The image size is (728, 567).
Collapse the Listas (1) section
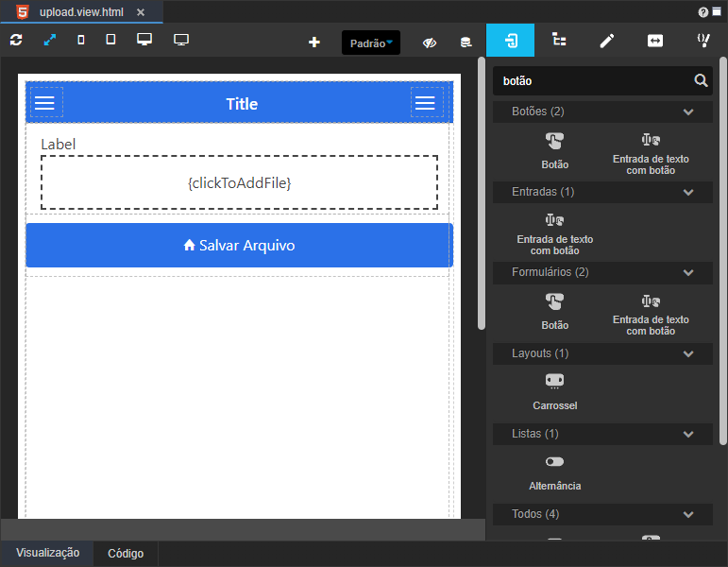pyautogui.click(x=688, y=435)
